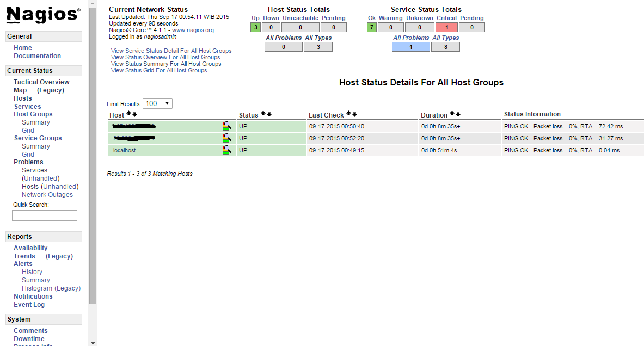
Task: Click the Nagios logo
Action: pyautogui.click(x=44, y=15)
